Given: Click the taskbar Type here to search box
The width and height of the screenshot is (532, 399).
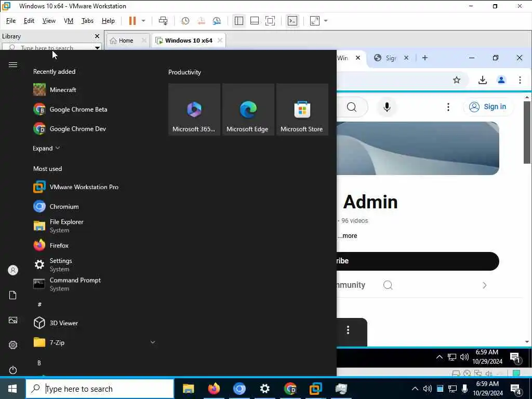Looking at the screenshot, I should 100,389.
